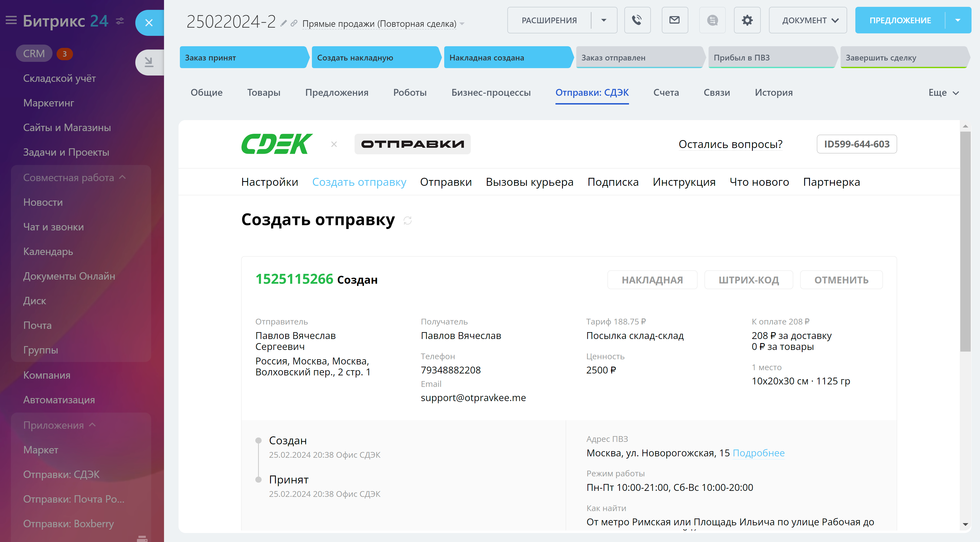Open the ДОКУМЕНТ dropdown
The image size is (980, 542).
pyautogui.click(x=808, y=20)
